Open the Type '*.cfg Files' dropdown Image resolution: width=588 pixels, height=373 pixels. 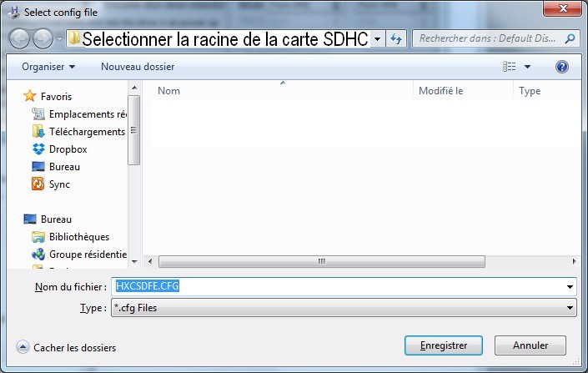click(x=344, y=308)
